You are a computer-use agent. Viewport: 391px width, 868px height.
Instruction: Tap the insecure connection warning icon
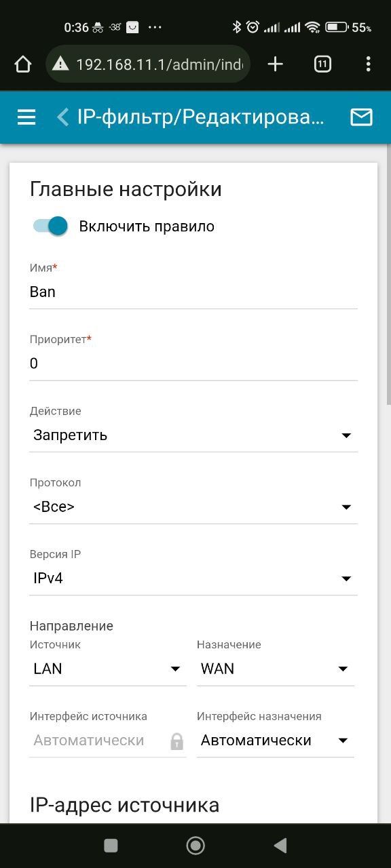click(60, 64)
